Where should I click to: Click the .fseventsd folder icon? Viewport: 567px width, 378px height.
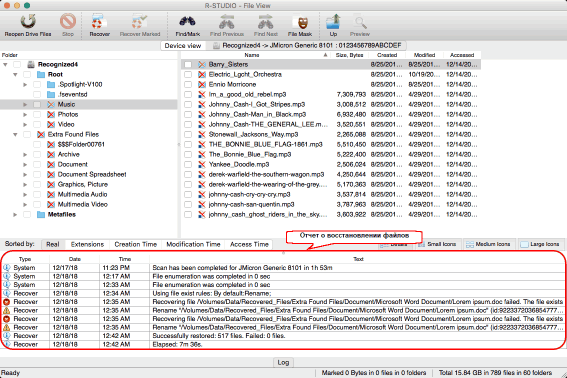coord(51,94)
